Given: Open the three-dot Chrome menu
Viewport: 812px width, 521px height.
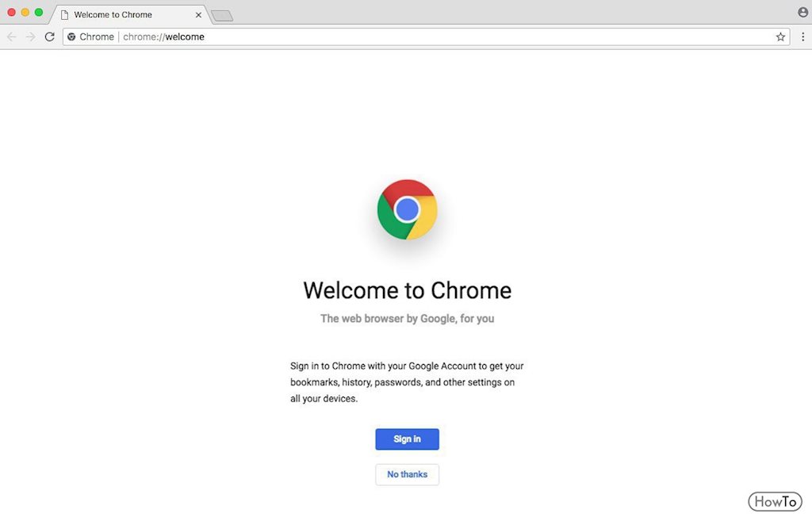Looking at the screenshot, I should click(x=802, y=36).
